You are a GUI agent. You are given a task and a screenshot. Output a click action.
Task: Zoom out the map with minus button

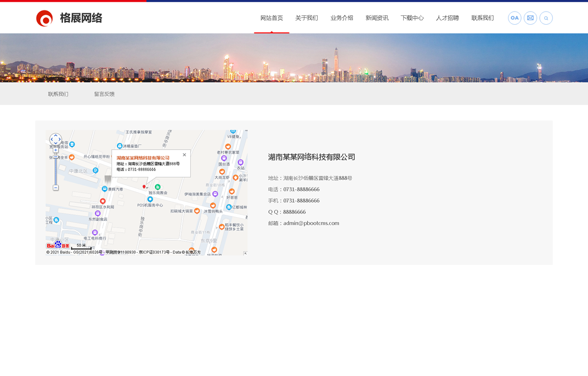coord(55,188)
